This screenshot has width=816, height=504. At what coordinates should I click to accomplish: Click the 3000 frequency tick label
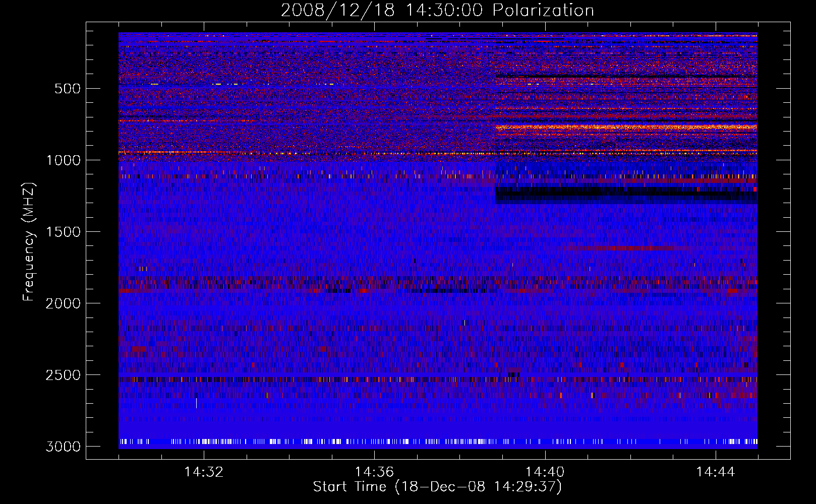[x=63, y=447]
